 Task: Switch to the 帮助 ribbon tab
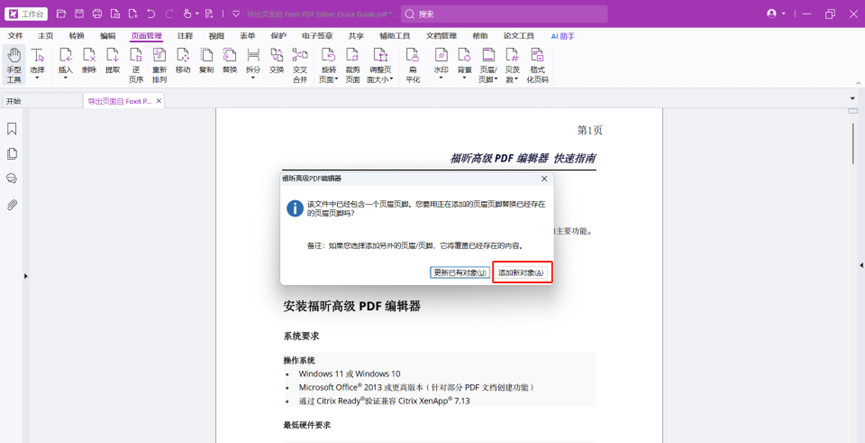(480, 36)
